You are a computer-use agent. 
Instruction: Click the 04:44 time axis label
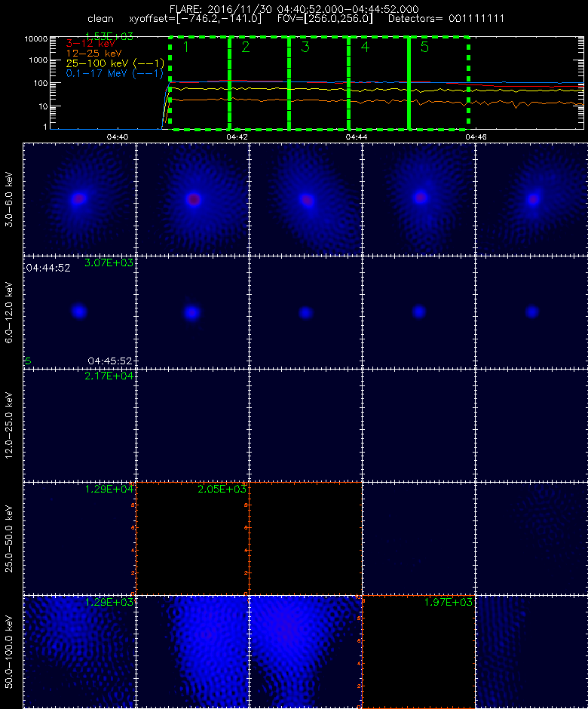click(357, 137)
